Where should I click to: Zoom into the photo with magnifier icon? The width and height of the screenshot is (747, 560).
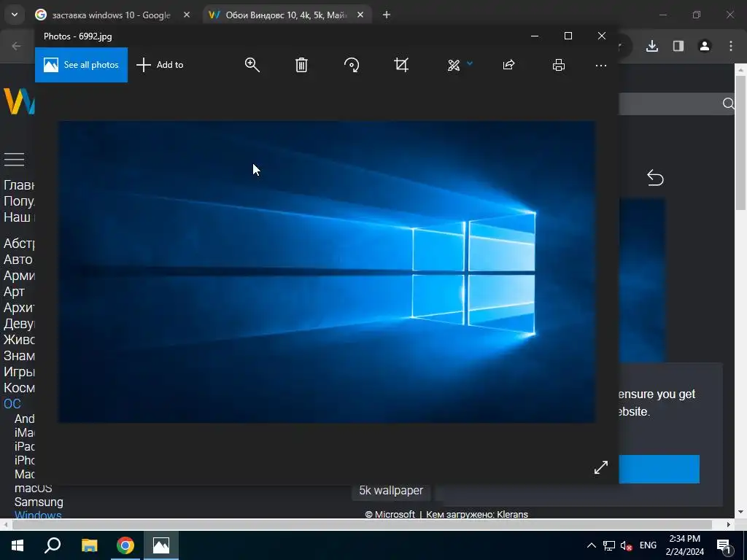(252, 65)
